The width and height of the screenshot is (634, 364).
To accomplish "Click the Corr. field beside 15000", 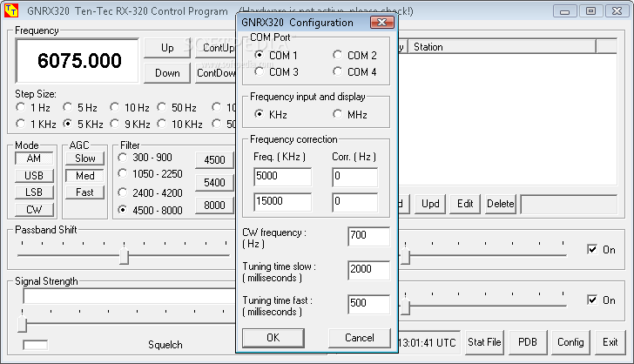I will click(x=355, y=202).
